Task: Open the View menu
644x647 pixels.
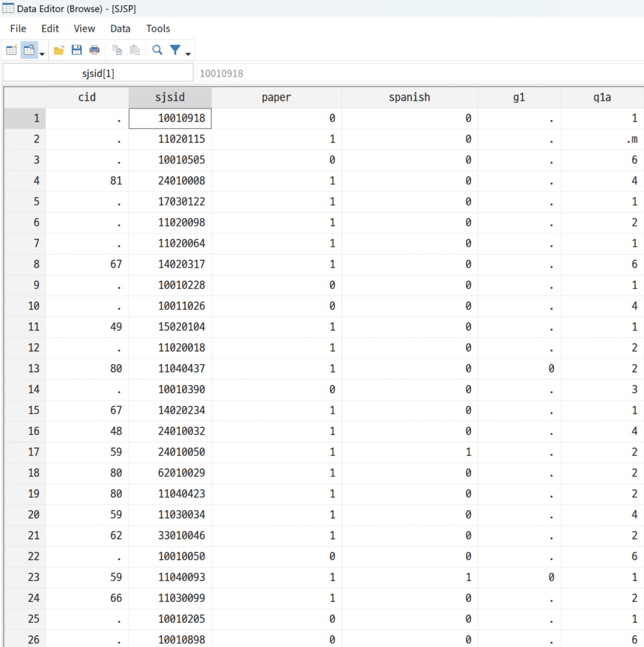Action: 84,28
